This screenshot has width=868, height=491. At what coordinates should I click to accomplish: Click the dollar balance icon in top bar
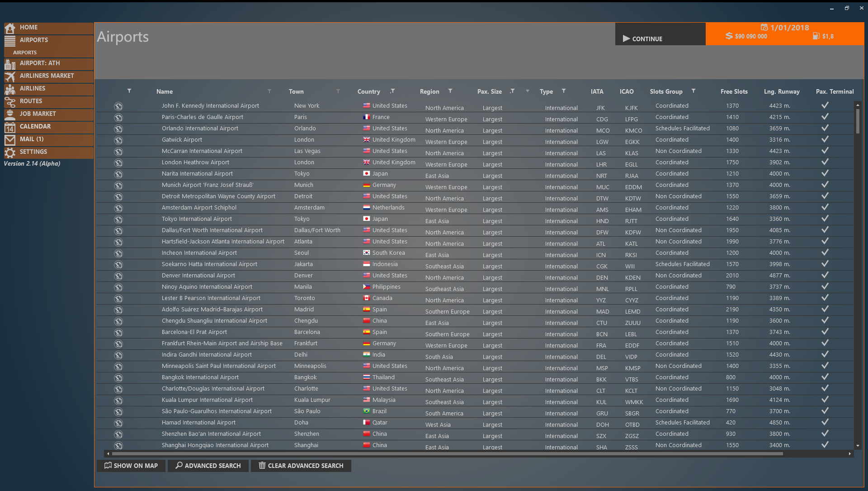coord(729,36)
